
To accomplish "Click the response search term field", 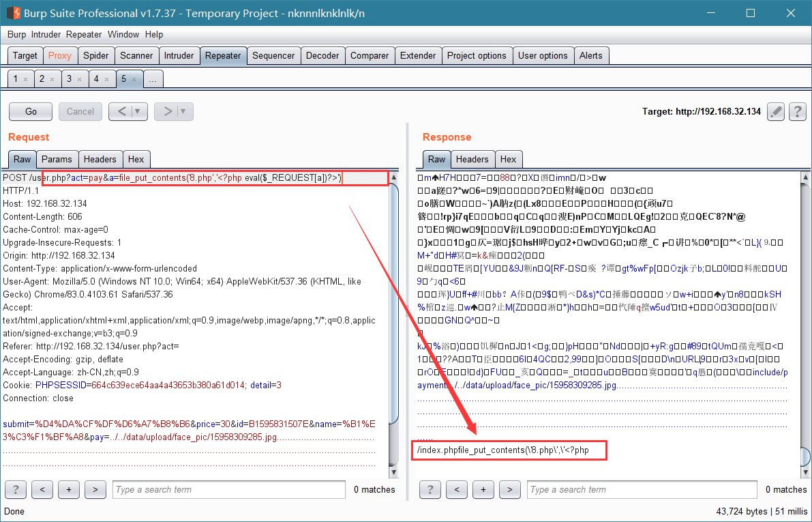I will [642, 489].
